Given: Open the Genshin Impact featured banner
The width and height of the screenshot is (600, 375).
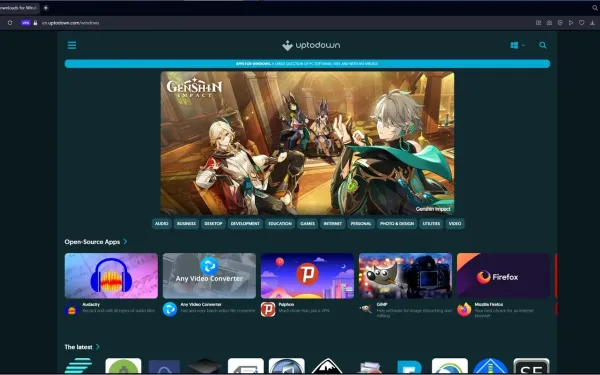Looking at the screenshot, I should (307, 143).
